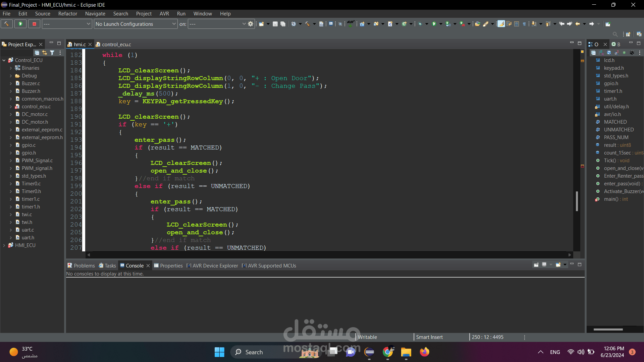Click the Build hammer button in launch bar
644x362 pixels.
click(x=6, y=24)
